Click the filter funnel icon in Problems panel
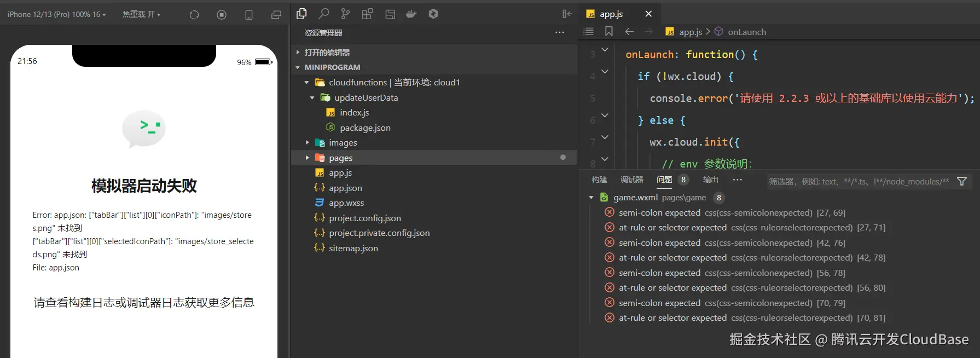 [x=961, y=181]
